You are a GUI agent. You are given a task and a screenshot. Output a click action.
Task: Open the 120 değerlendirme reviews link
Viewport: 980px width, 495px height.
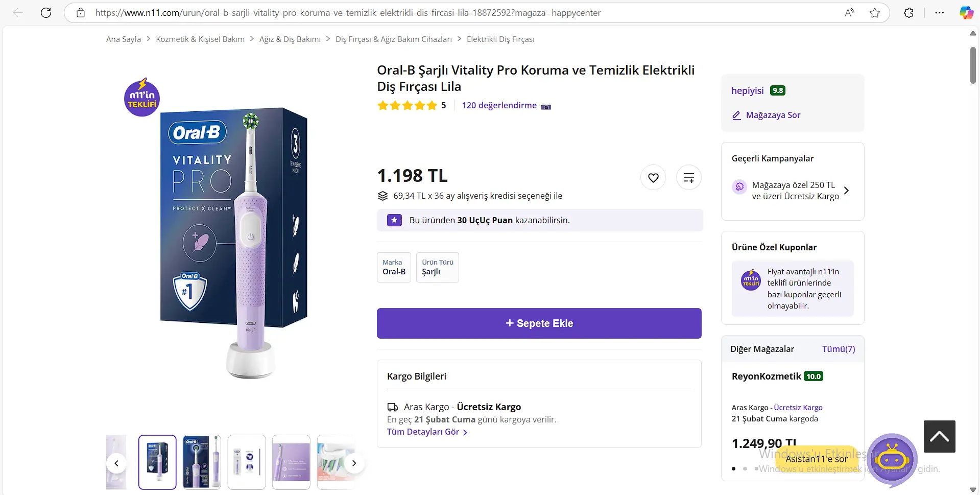pyautogui.click(x=499, y=105)
